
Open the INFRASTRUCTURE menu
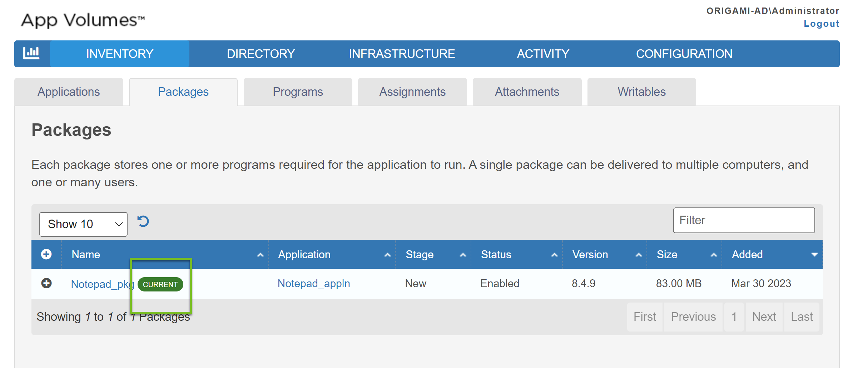(402, 54)
